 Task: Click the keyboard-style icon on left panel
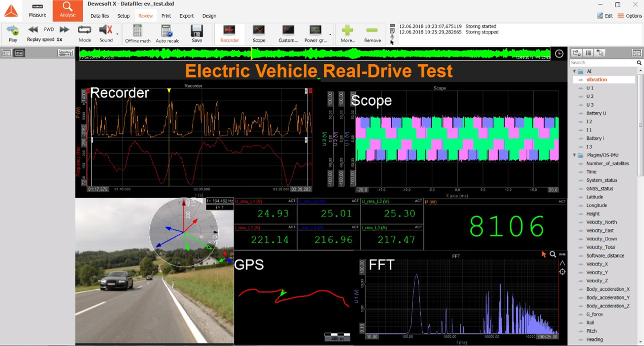tap(65, 52)
